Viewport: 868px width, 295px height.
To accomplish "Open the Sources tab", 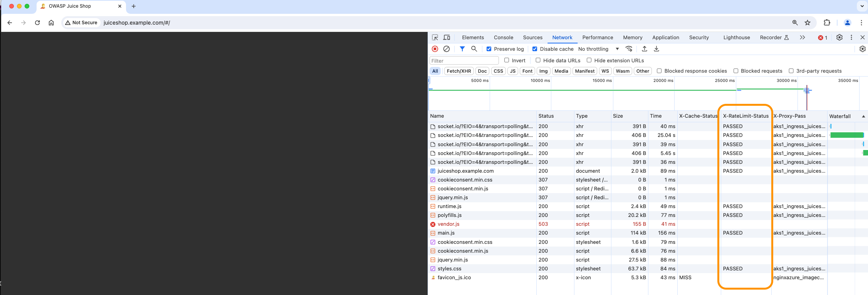I will 532,37.
